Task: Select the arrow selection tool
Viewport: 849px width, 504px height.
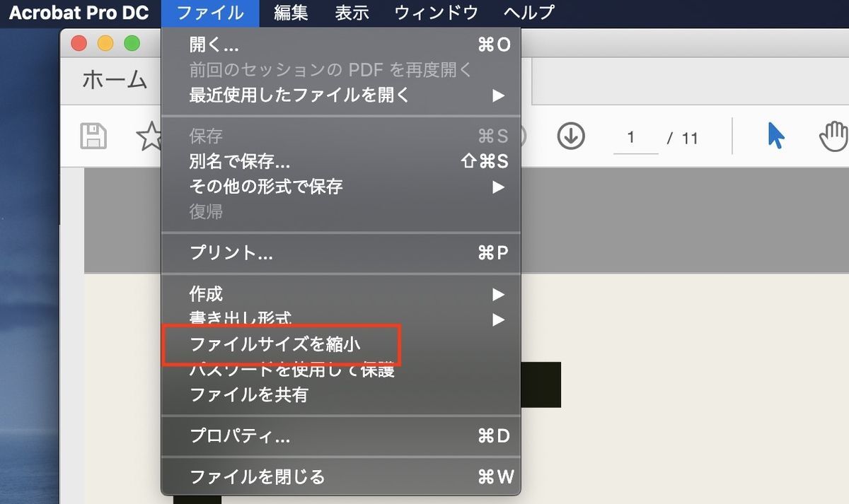Action: [776, 136]
